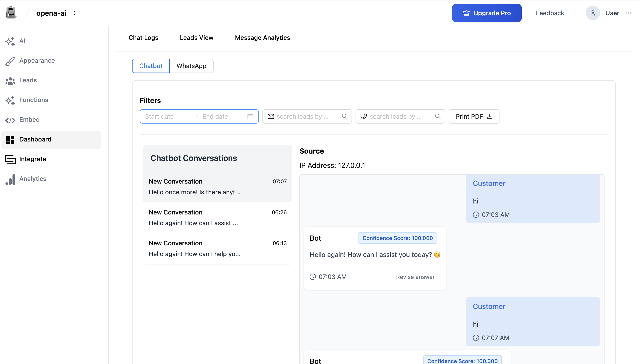639x364 pixels.
Task: Select the WhatsApp toggle option
Action: point(191,66)
